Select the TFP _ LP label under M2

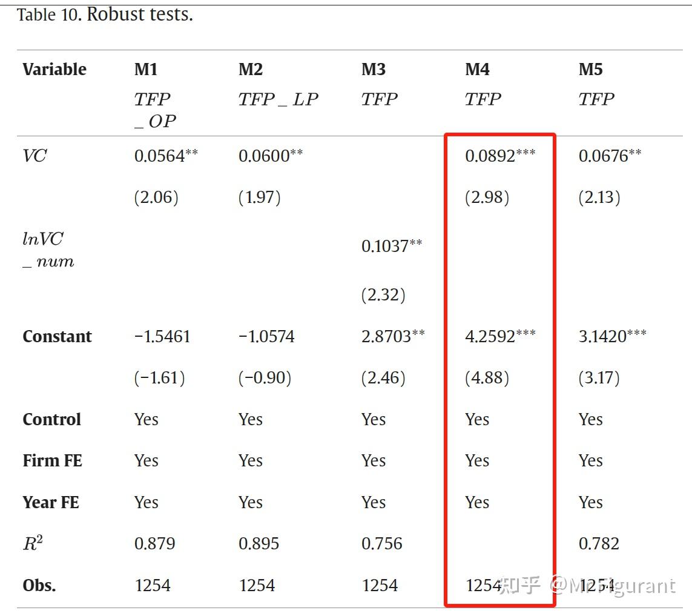pyautogui.click(x=278, y=99)
